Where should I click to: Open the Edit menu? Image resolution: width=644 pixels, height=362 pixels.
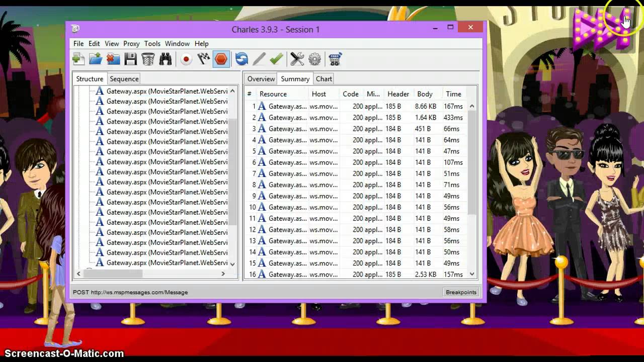pyautogui.click(x=94, y=44)
